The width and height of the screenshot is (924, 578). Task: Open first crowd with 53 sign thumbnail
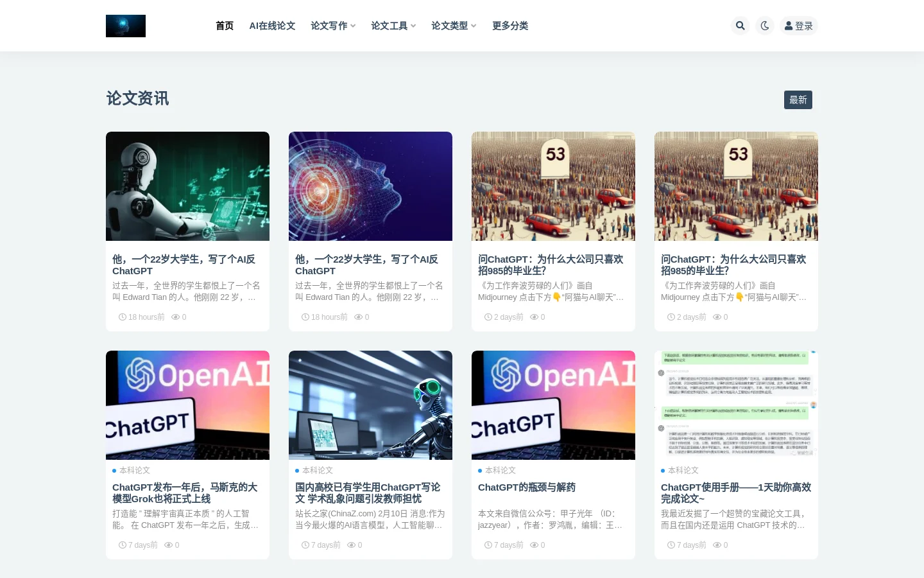(553, 186)
